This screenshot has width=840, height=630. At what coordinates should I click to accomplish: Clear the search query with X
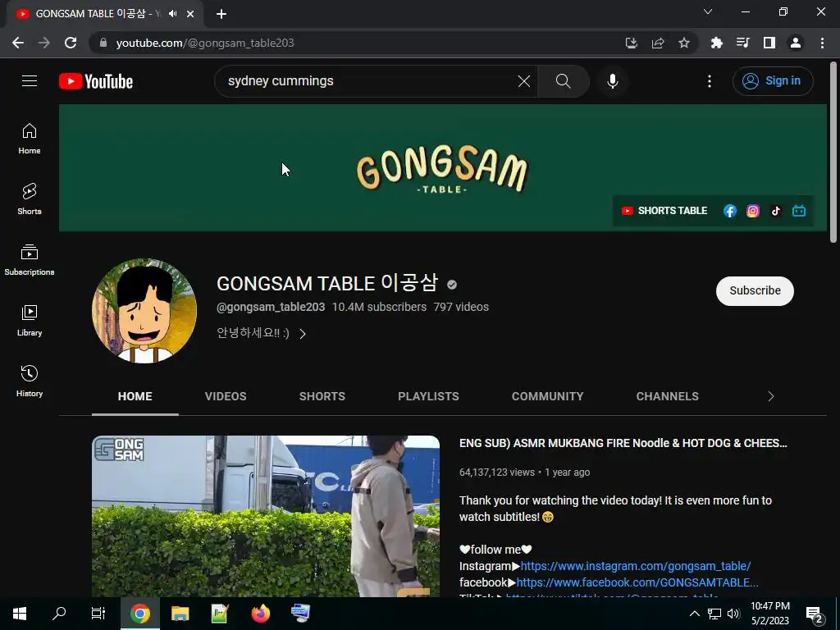pos(524,81)
